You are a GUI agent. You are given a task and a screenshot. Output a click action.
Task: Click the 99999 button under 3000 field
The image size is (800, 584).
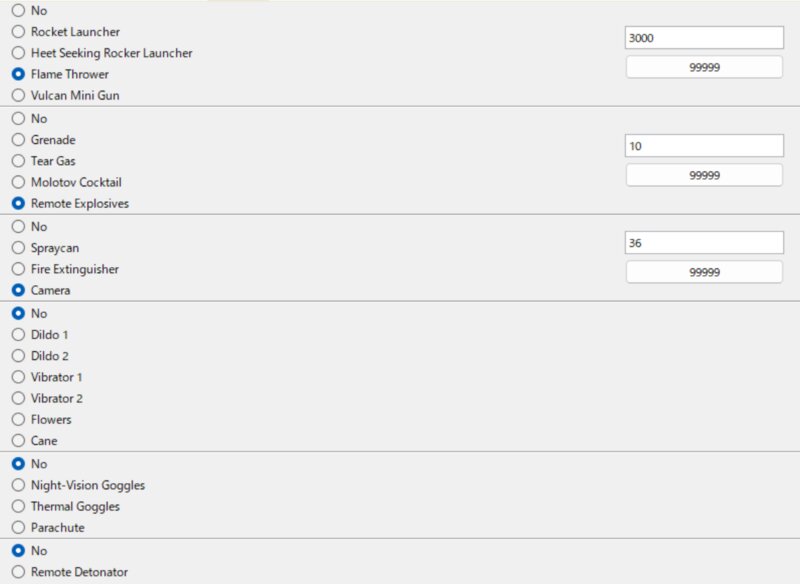704,67
